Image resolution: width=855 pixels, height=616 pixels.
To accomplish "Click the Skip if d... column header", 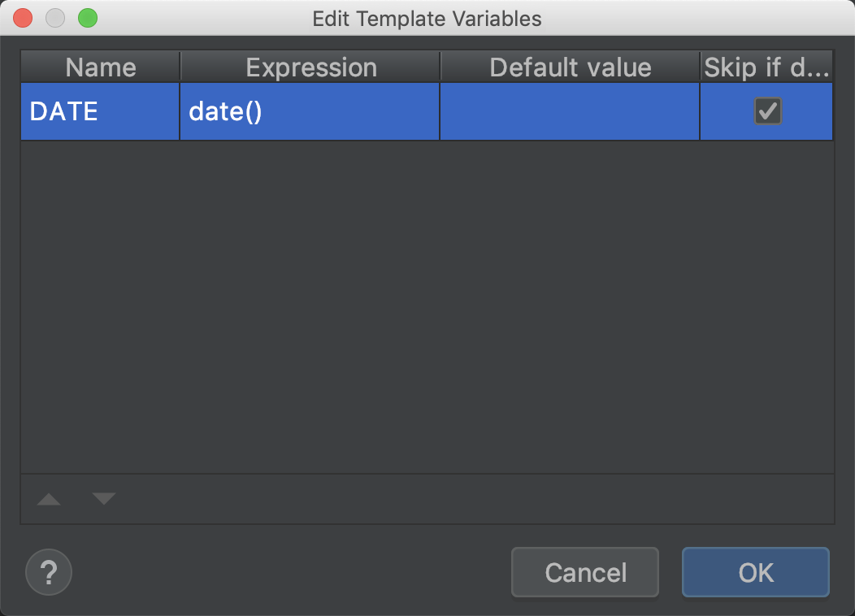I will click(766, 67).
